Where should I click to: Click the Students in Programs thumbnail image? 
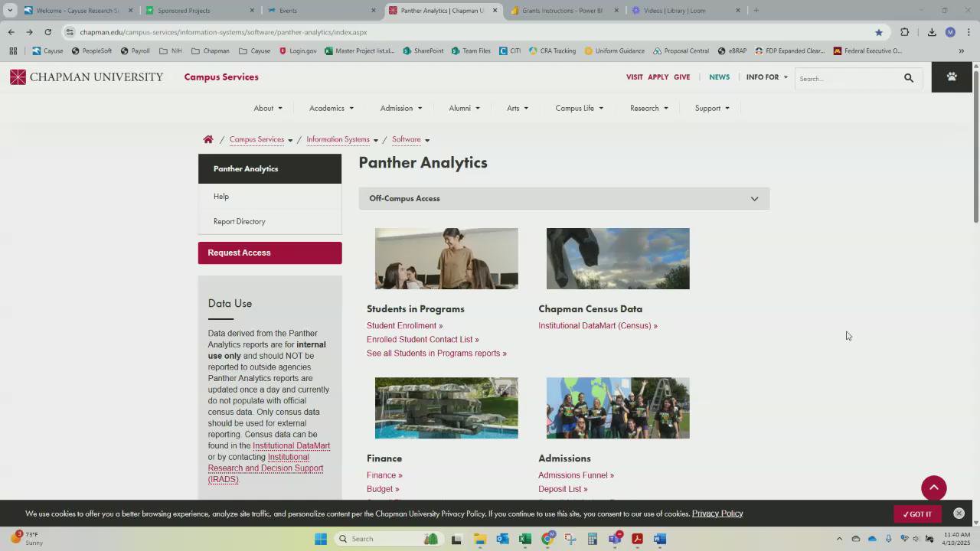click(446, 259)
